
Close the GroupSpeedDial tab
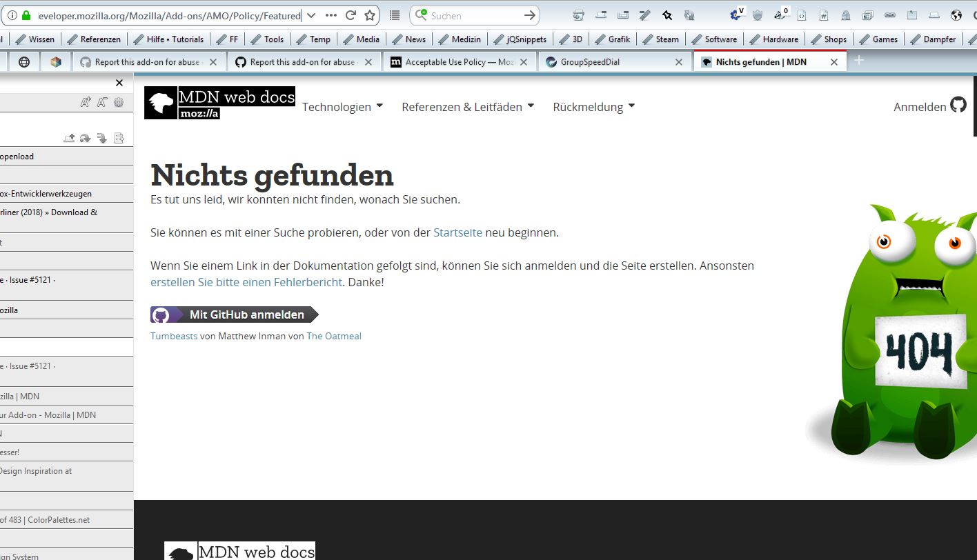pyautogui.click(x=679, y=62)
